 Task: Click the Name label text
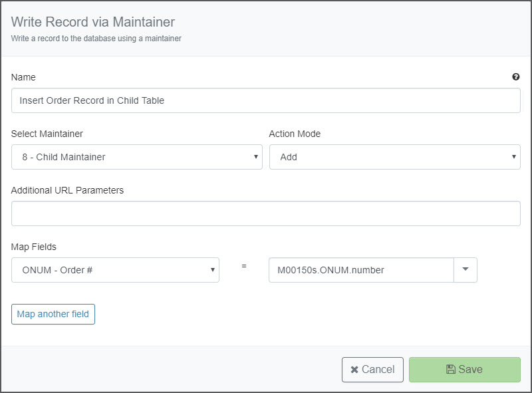[x=23, y=77]
